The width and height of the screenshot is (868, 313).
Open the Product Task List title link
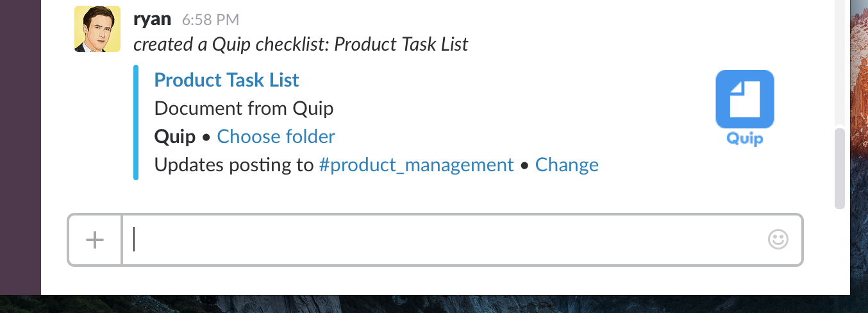pyautogui.click(x=227, y=80)
